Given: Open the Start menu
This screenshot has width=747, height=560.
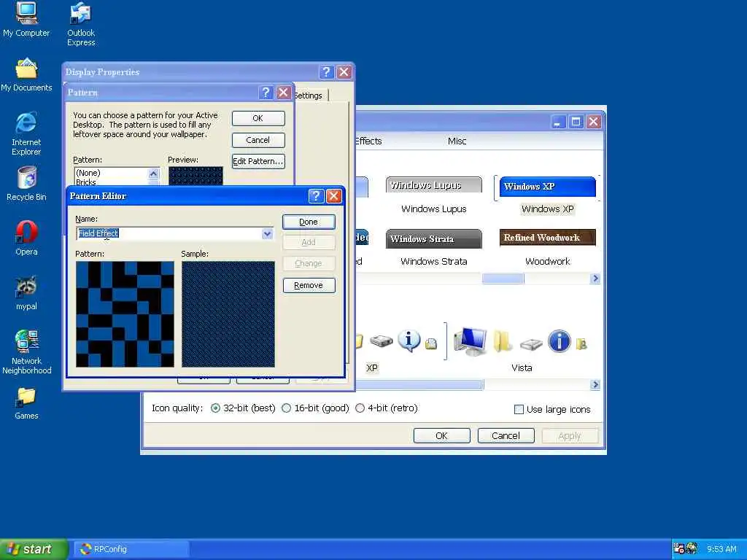Looking at the screenshot, I should [x=34, y=549].
